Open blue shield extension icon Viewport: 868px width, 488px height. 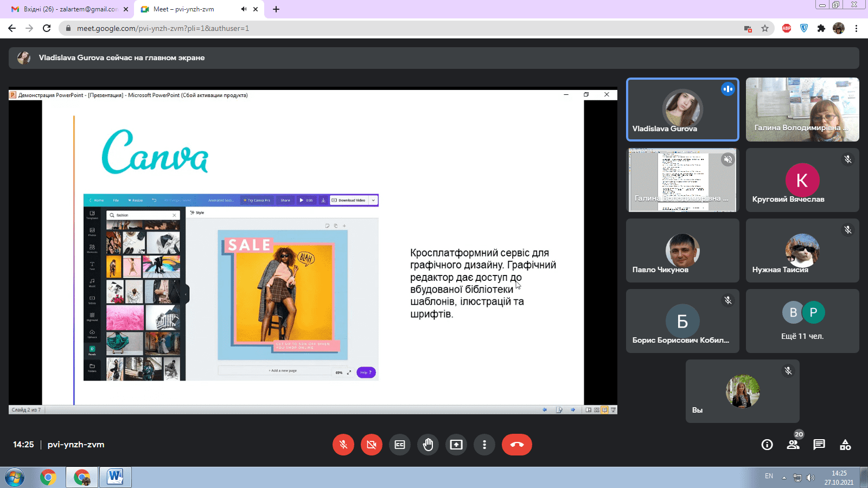coord(804,28)
